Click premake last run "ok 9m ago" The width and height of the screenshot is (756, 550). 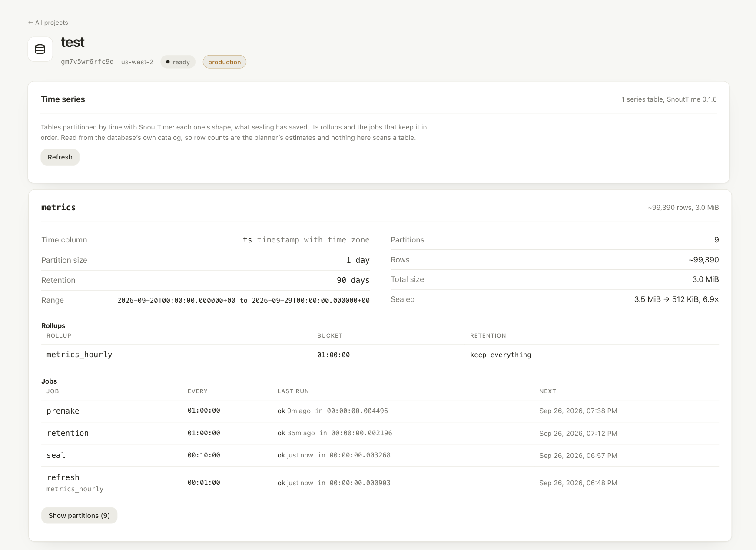[294, 411]
